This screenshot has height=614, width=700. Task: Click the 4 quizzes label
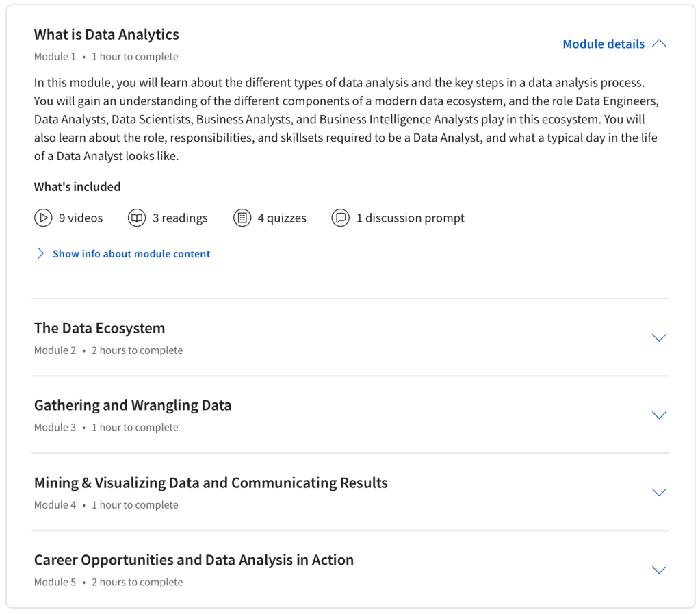(x=282, y=218)
